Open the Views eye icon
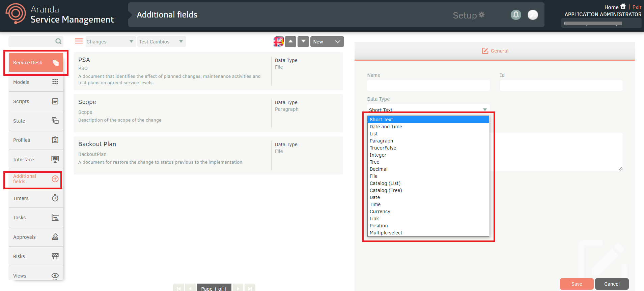Screen dimensions: 644x291 click(55, 276)
